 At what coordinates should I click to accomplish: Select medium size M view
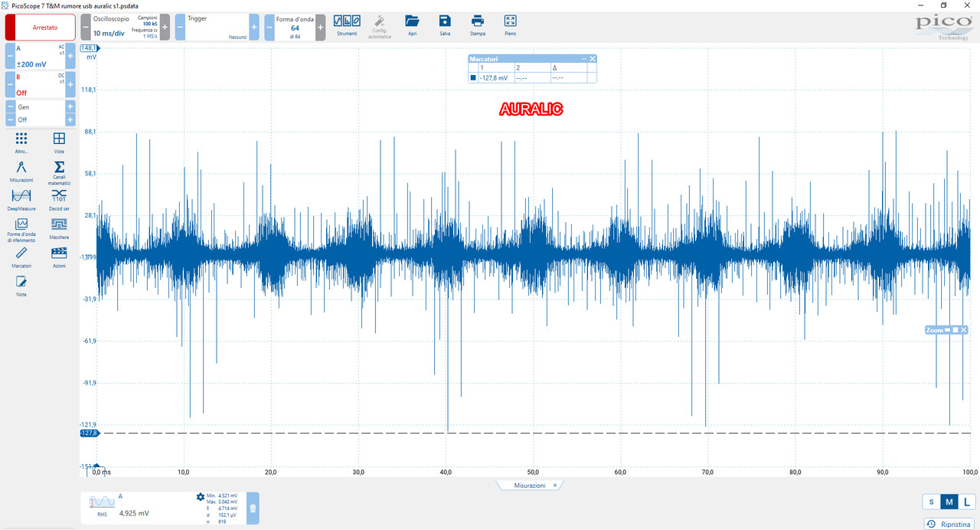(949, 502)
